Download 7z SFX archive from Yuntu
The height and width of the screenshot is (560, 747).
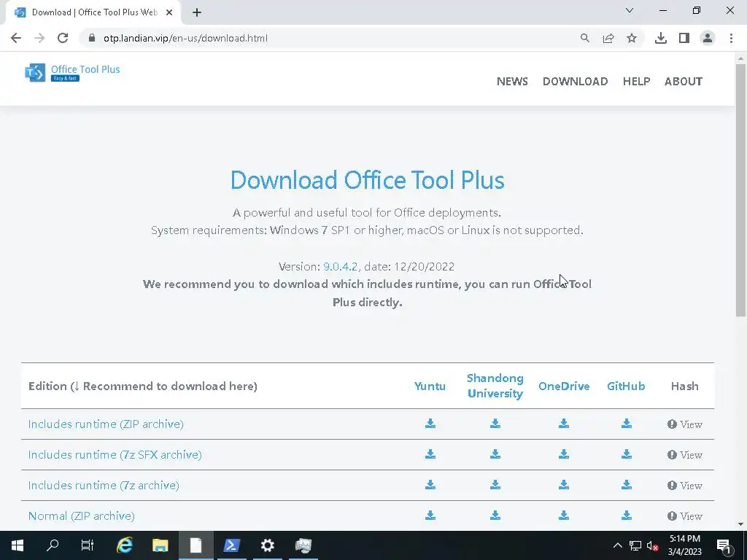pyautogui.click(x=430, y=454)
